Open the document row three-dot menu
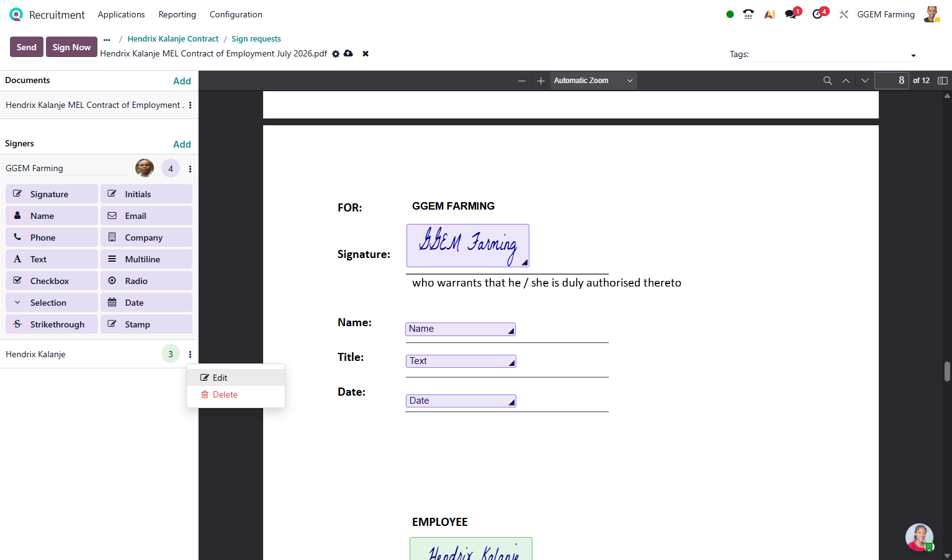The image size is (952, 560). [x=190, y=105]
